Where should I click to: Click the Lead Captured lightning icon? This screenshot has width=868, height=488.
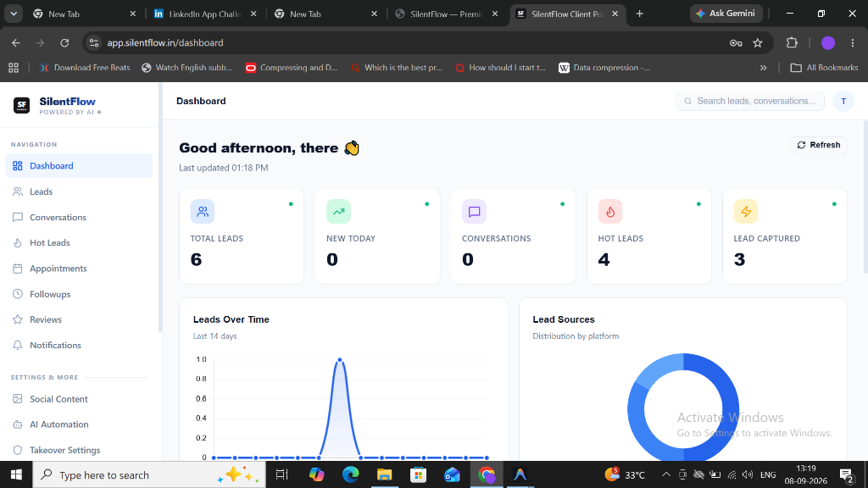(x=746, y=211)
